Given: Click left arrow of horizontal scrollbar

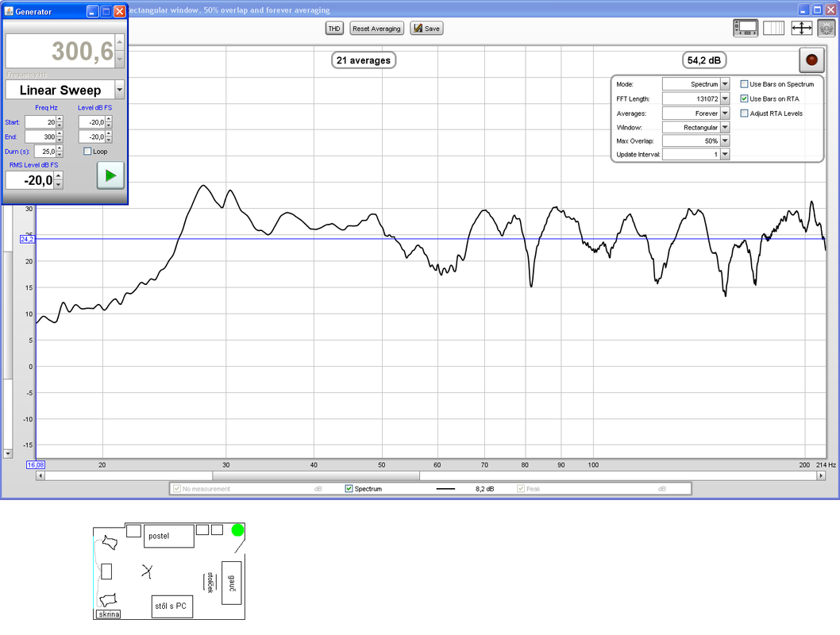Looking at the screenshot, I should coord(40,475).
